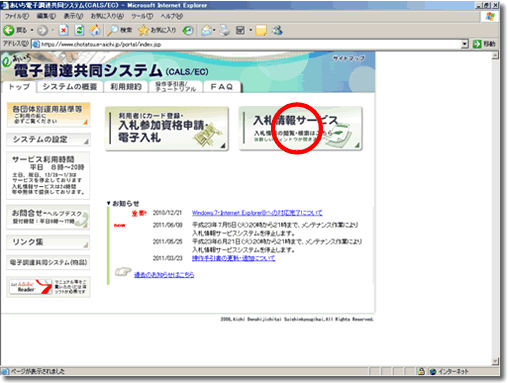Click the address bar URL field
The width and height of the screenshot is (508, 383).
pos(250,44)
